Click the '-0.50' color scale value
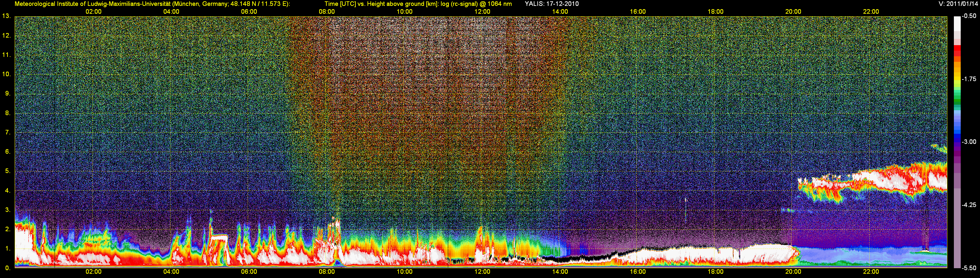 click(969, 16)
